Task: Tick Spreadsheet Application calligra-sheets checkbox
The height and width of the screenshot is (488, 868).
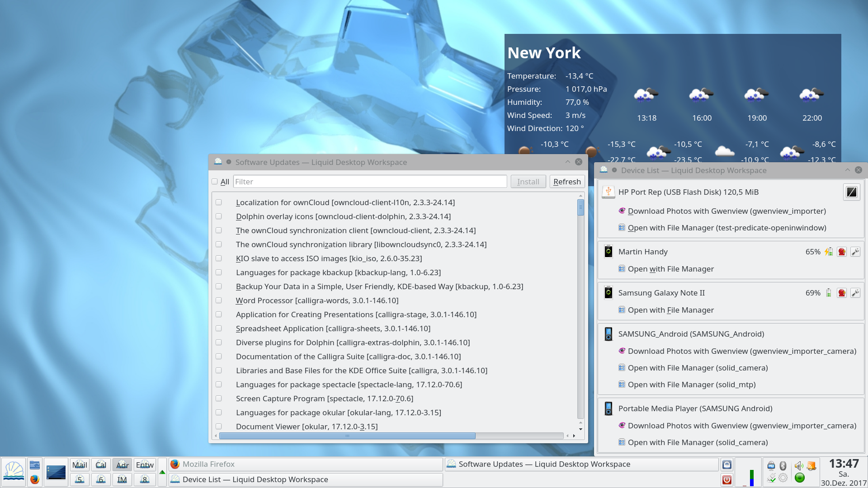Action: coord(219,328)
